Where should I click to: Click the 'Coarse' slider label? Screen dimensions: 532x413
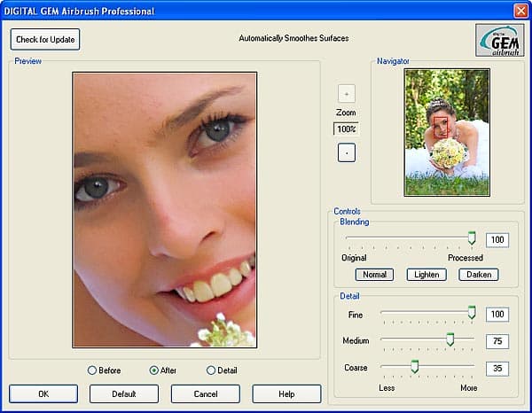(356, 368)
